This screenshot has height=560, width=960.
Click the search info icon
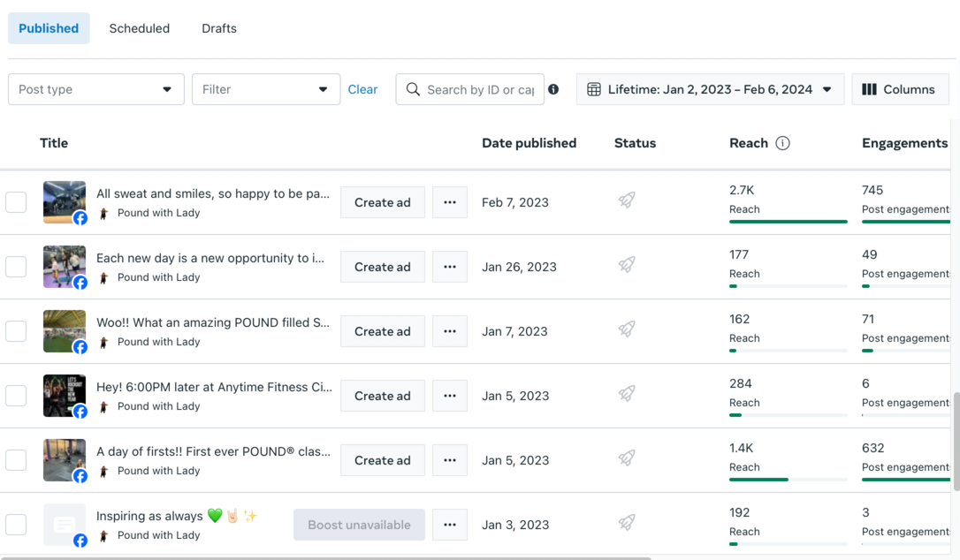pyautogui.click(x=553, y=89)
